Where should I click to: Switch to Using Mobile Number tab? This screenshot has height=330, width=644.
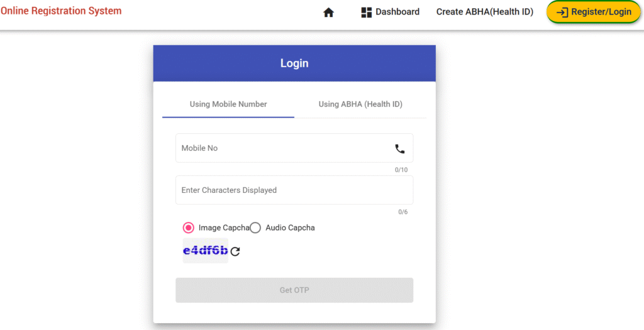click(x=228, y=104)
